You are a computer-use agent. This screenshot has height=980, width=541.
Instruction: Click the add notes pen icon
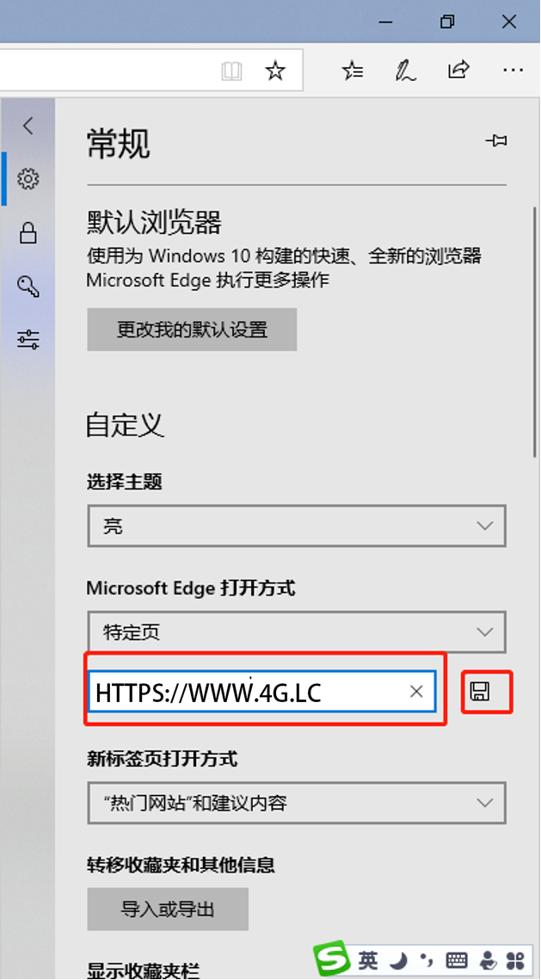[x=405, y=71]
